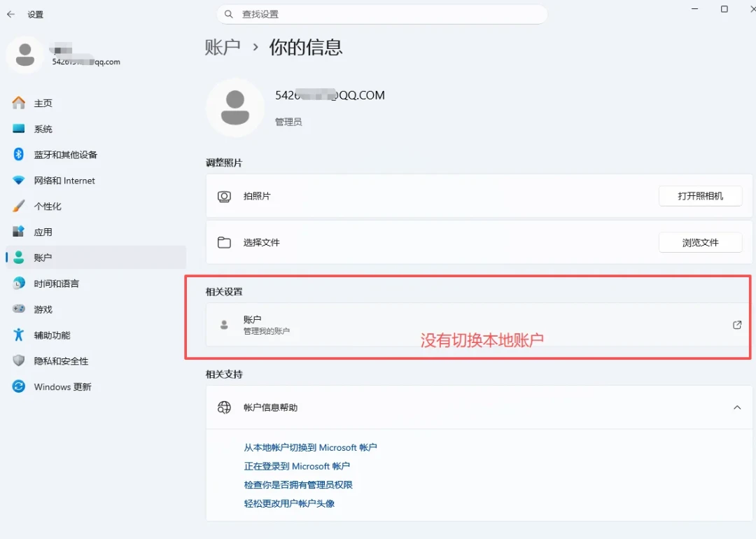Click the green person icon in the sidebar
This screenshot has width=756, height=539.
19,258
